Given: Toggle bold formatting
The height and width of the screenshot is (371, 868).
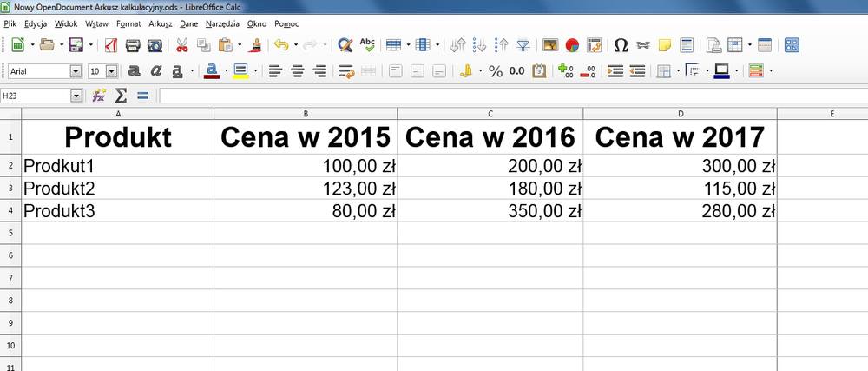Looking at the screenshot, I should (135, 71).
